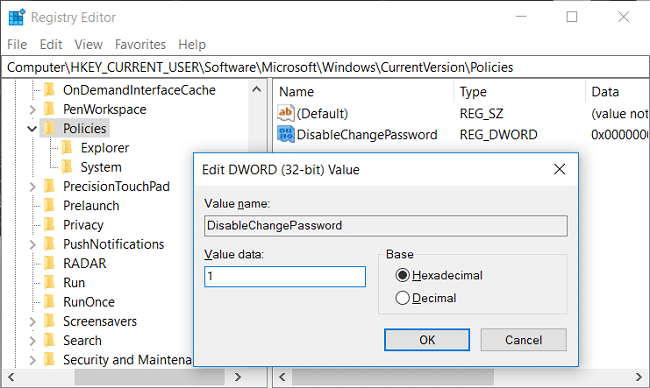Select the System folder icon under Policies

(67, 167)
